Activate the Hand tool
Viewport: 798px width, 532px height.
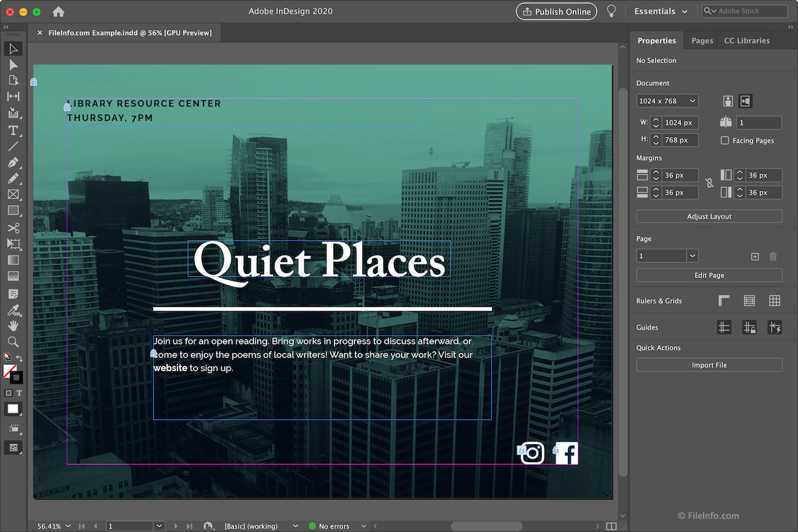(x=13, y=326)
